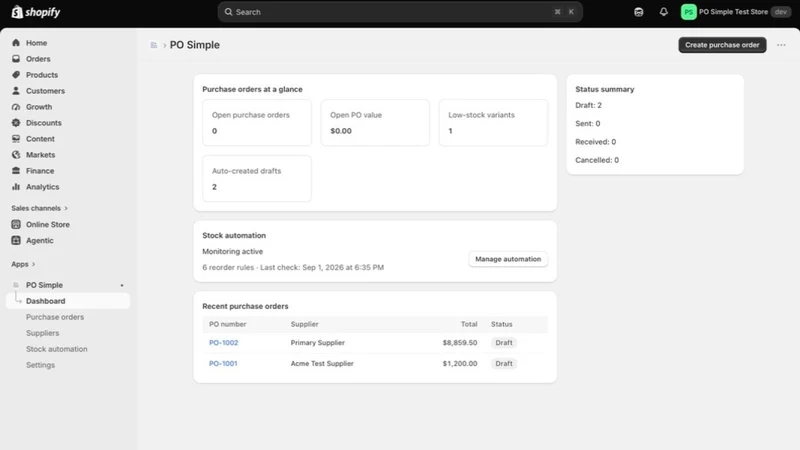The width and height of the screenshot is (800, 450).
Task: Click the Supplier column header
Action: [305, 324]
